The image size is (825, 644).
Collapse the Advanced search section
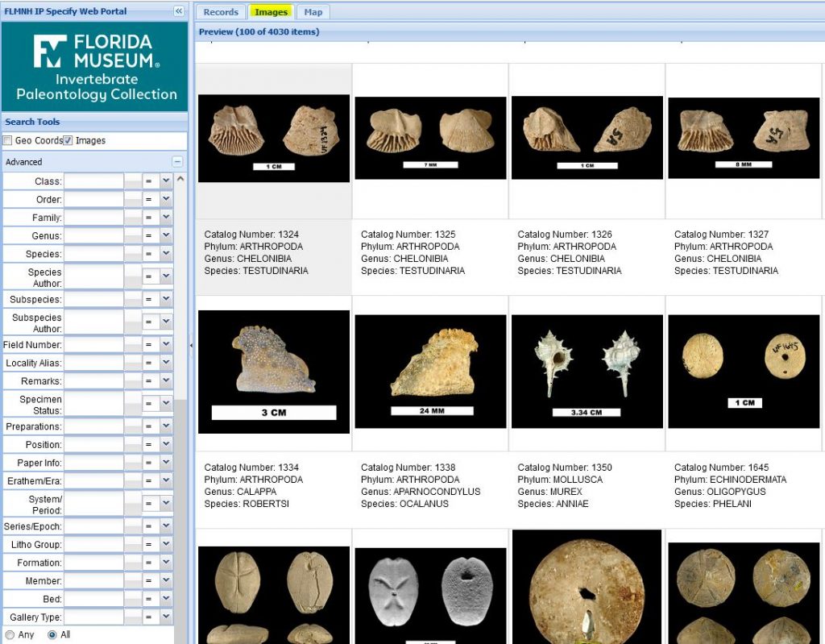177,162
